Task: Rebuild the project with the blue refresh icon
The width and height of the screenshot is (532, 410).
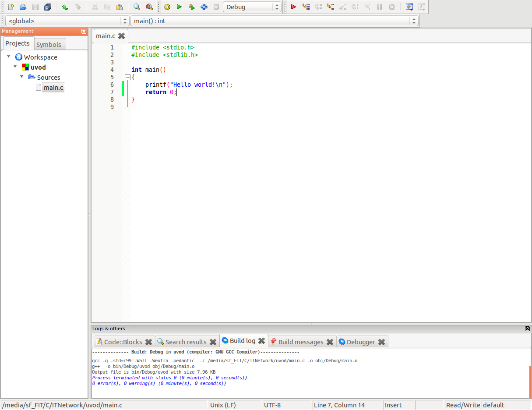Action: (204, 7)
